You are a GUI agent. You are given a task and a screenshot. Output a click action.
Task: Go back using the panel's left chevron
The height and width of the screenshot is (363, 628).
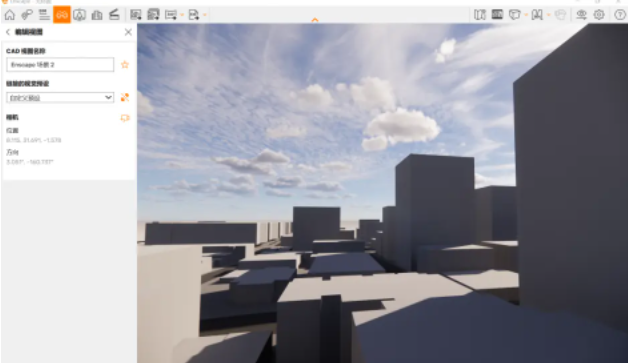(x=8, y=32)
